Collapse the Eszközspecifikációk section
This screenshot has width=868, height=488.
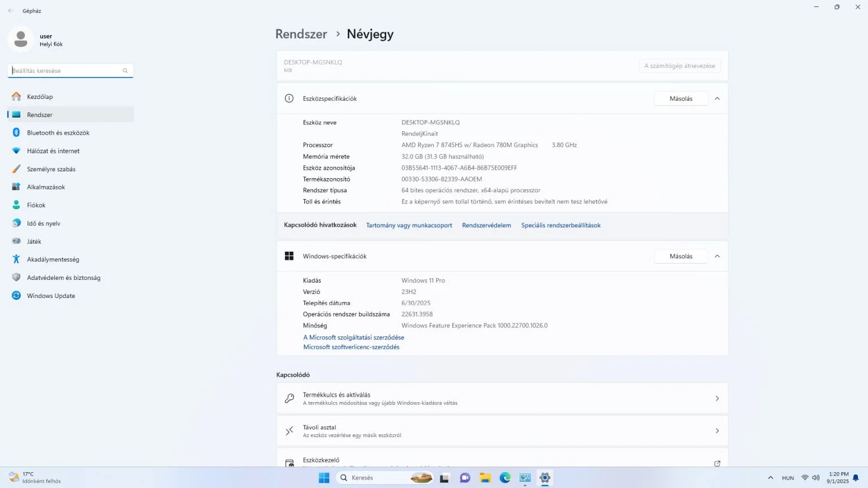[x=717, y=98]
